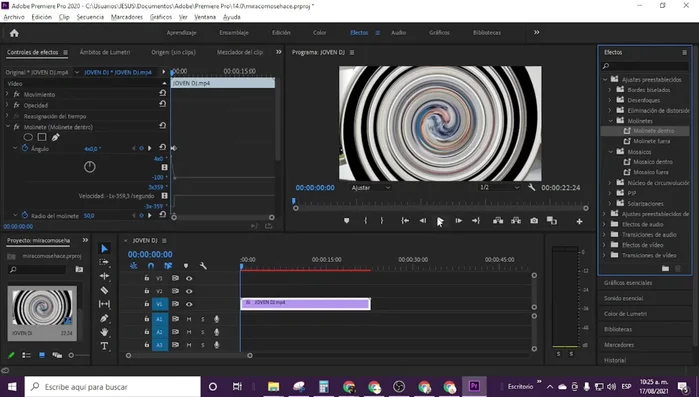Open the Archivo menu

tap(14, 17)
